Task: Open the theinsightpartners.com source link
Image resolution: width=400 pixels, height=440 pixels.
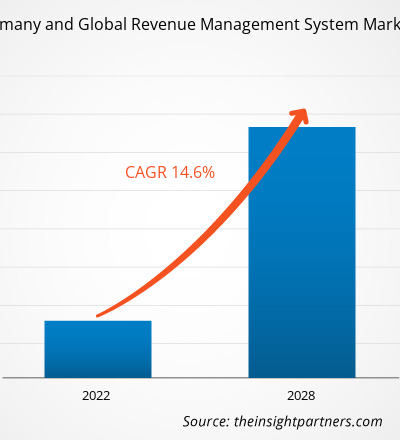Action: click(308, 421)
